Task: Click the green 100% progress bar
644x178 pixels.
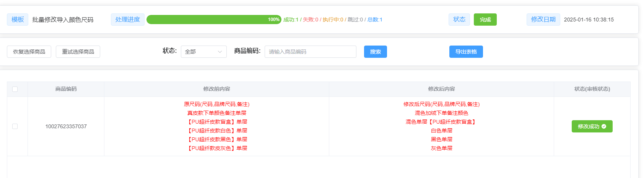Action: [213, 20]
